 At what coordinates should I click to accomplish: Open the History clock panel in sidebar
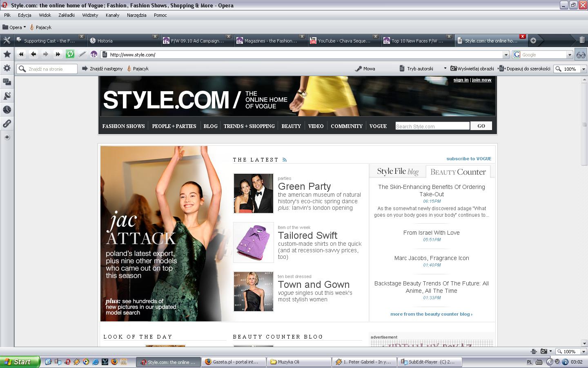(7, 110)
